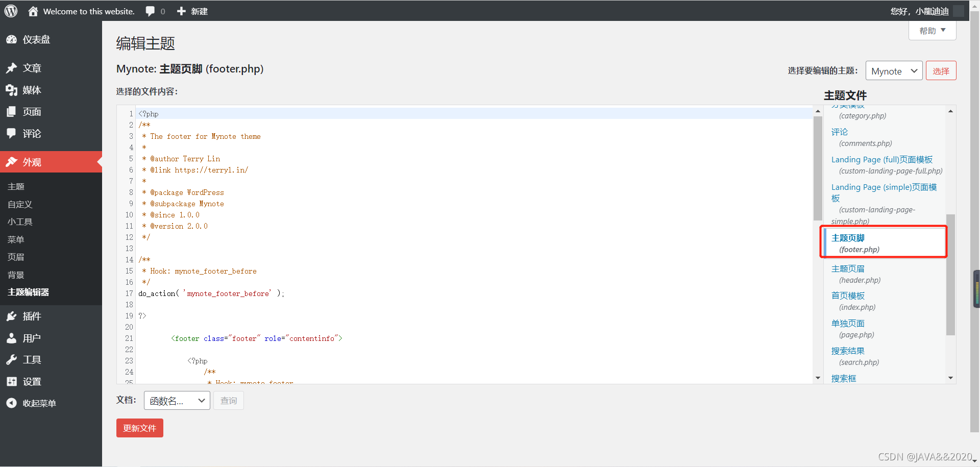This screenshot has width=980, height=467.
Task: Open the 设置 settings menu
Action: click(32, 382)
